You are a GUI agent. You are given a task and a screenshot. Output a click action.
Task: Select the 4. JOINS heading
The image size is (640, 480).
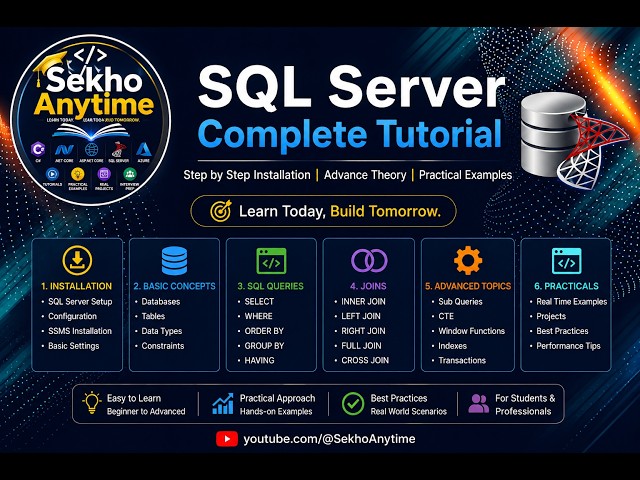pos(368,286)
